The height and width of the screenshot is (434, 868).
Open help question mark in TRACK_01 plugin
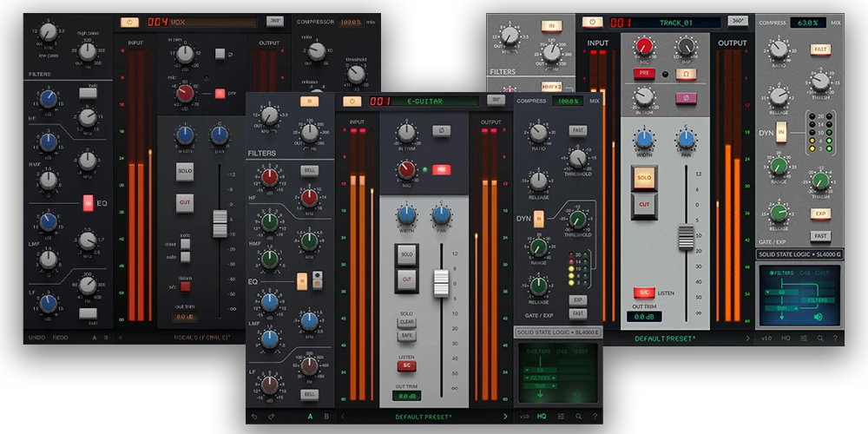[x=835, y=339]
